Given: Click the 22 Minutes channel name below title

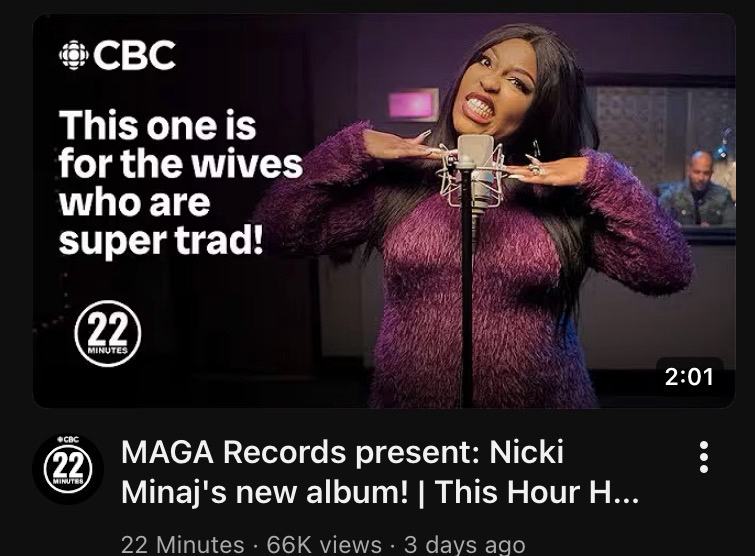Looking at the screenshot, I should point(182,545).
